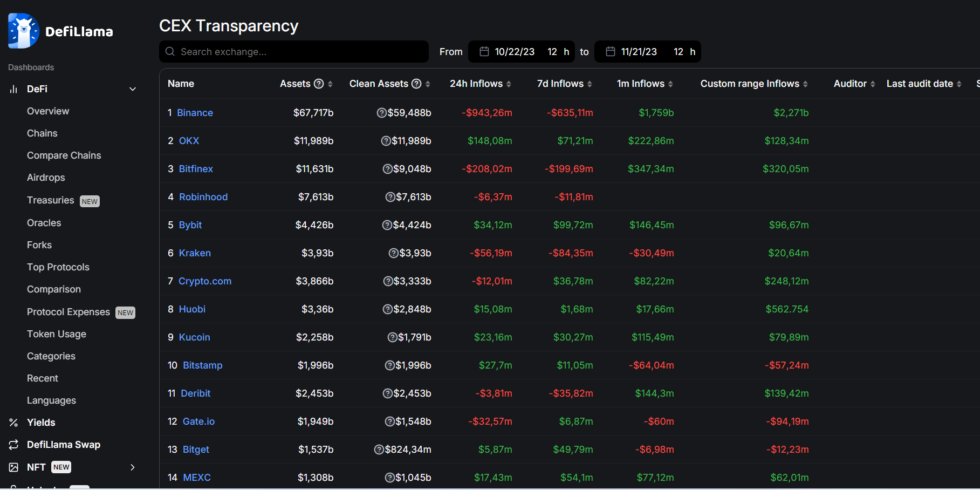Open the OKX exchange link
This screenshot has height=490, width=980.
click(x=189, y=141)
